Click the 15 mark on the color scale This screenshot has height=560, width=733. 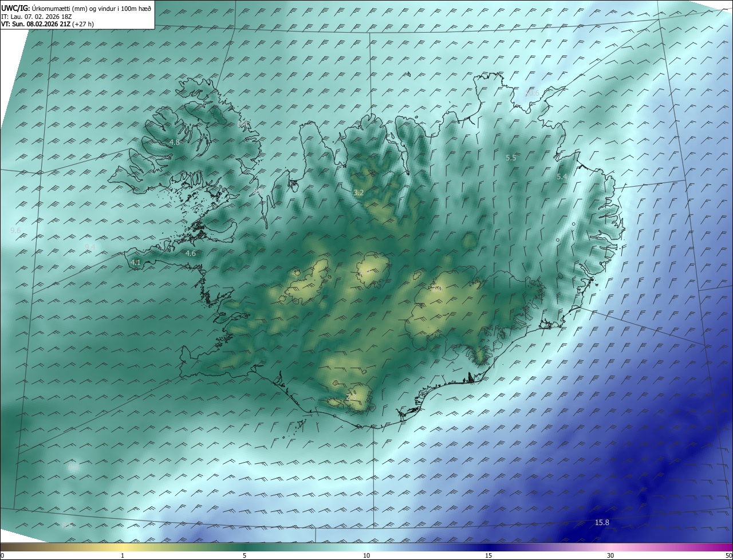tap(488, 556)
